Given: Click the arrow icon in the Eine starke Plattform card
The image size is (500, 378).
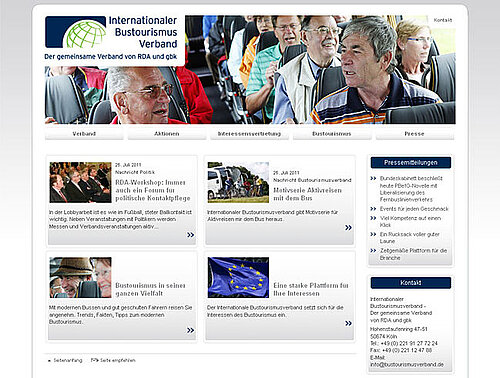Looking at the screenshot, I should [x=348, y=323].
